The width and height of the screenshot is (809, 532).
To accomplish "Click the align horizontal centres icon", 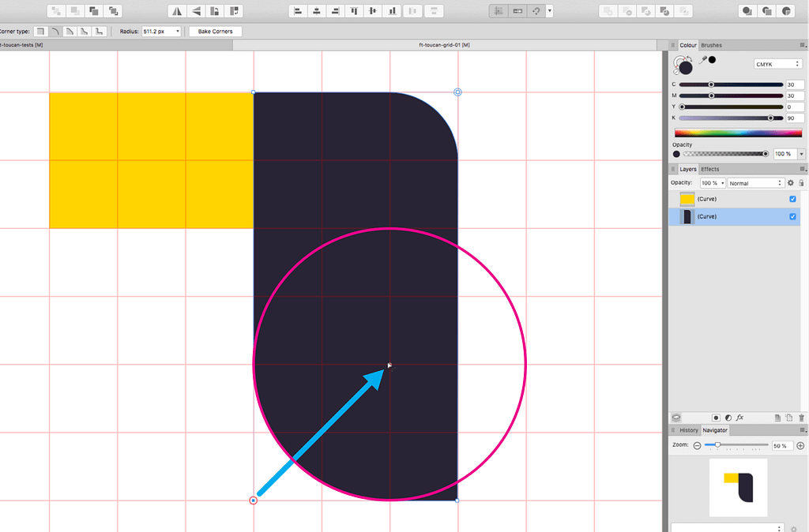I will (316, 10).
